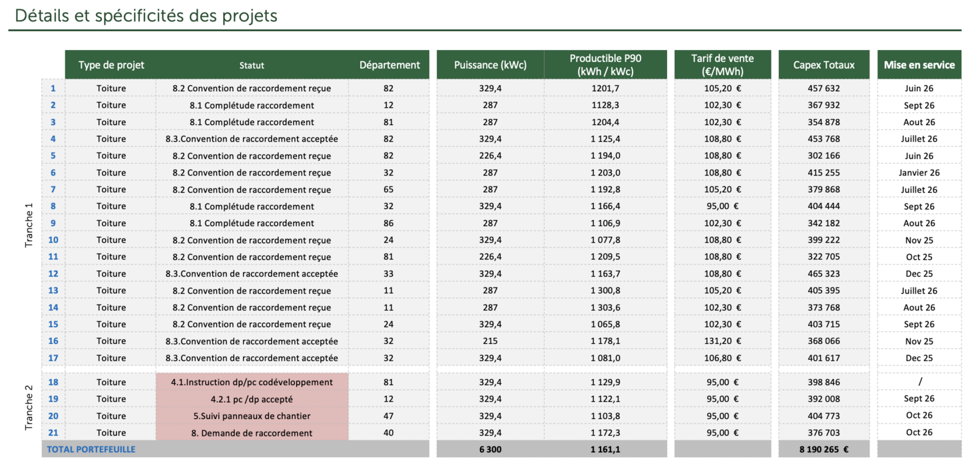The width and height of the screenshot is (980, 463).
Task: Select total power value '6 300'
Action: (490, 449)
